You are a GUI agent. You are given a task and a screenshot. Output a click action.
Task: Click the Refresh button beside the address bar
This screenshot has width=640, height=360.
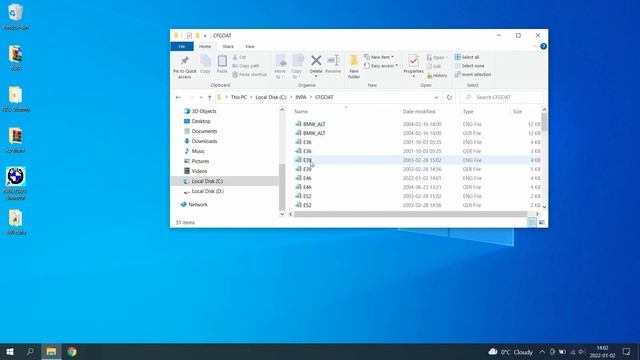449,97
